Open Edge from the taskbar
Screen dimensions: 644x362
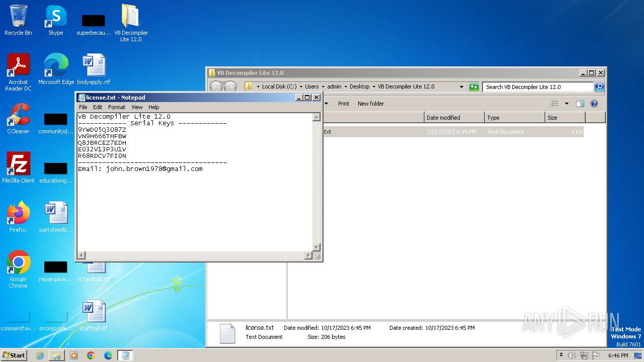108,355
